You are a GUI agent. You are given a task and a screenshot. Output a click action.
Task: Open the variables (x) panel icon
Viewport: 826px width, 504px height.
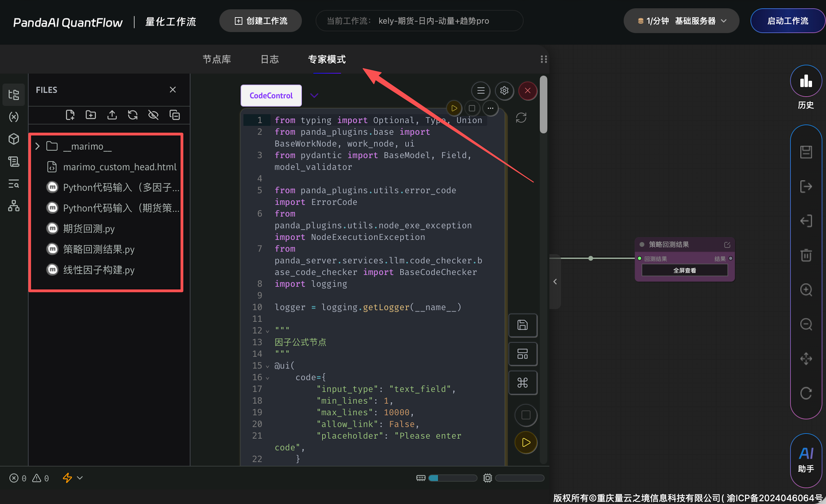point(14,117)
